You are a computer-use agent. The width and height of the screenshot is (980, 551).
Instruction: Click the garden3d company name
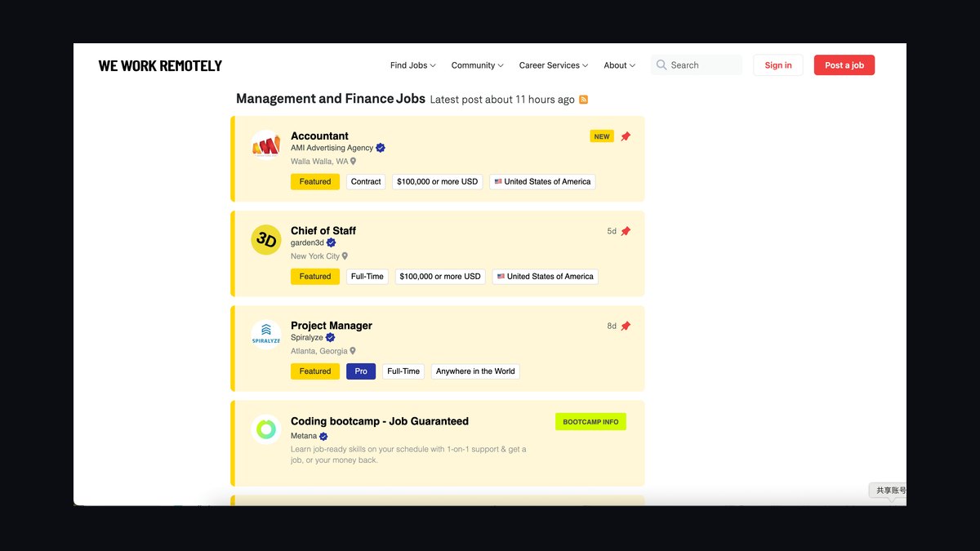coord(307,242)
